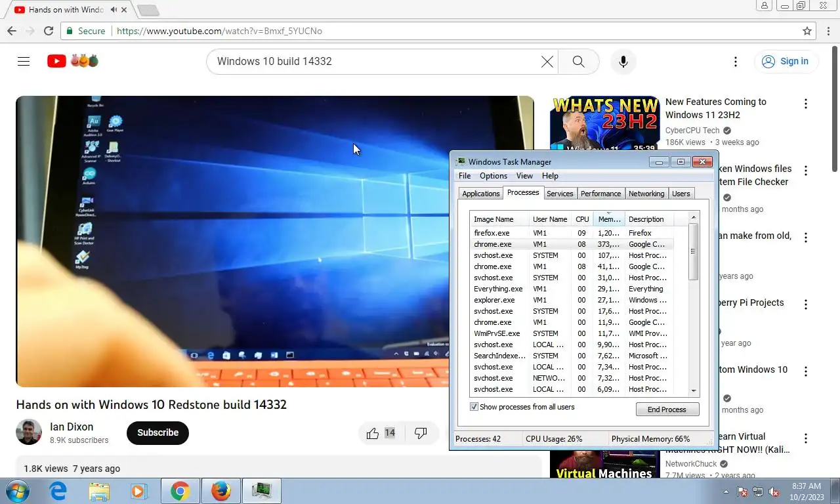The height and width of the screenshot is (504, 840).
Task: Switch to Firefox on the taskbar
Action: (221, 491)
